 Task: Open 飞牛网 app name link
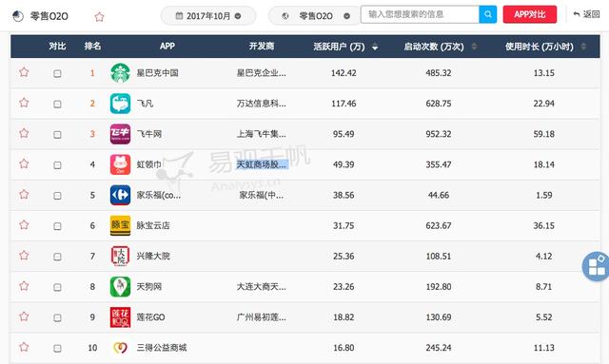pos(149,134)
